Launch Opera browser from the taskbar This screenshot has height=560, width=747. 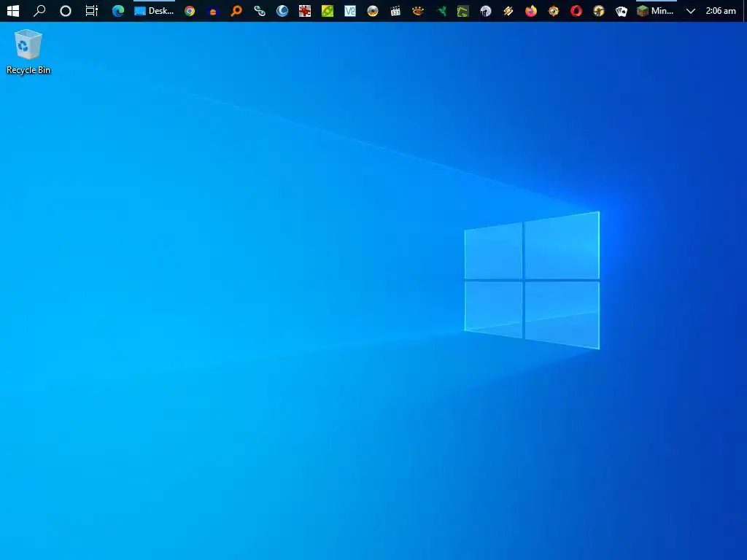click(576, 10)
